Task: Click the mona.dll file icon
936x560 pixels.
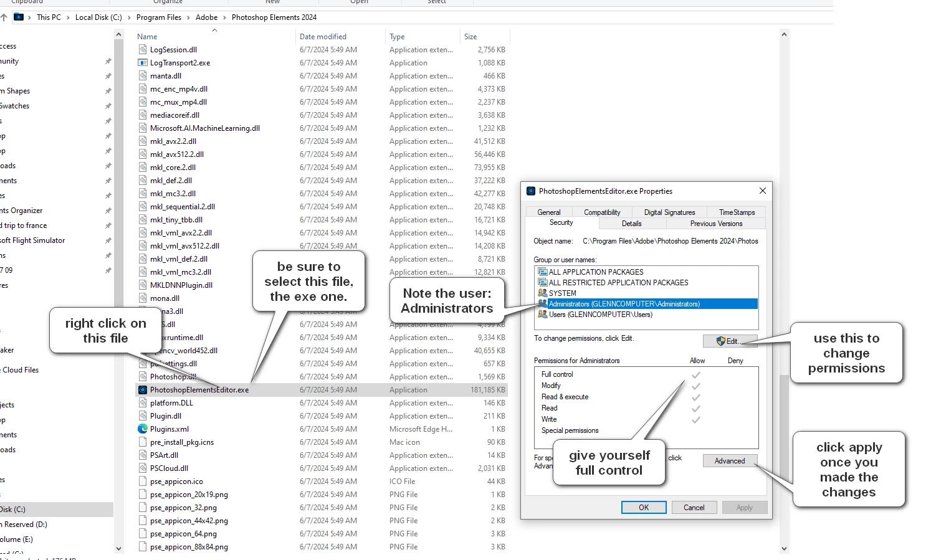Action: pos(143,298)
